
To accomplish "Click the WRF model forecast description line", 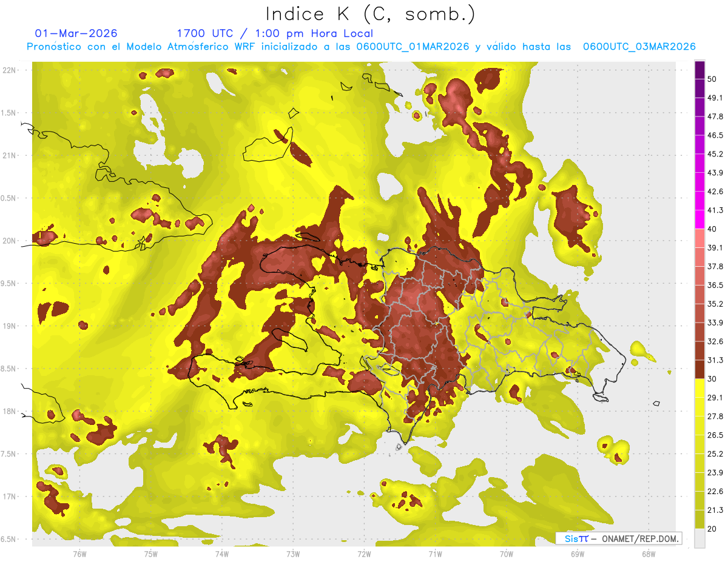I will pos(361,47).
